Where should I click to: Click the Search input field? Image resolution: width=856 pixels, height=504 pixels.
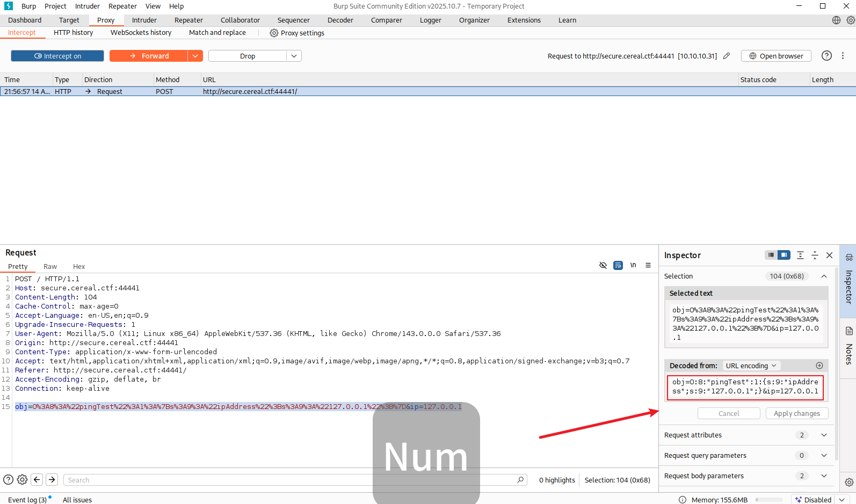(x=290, y=480)
